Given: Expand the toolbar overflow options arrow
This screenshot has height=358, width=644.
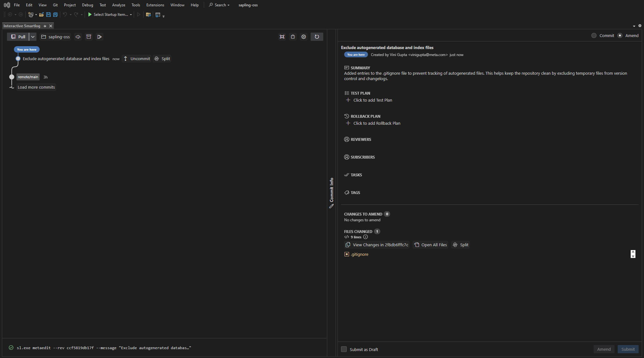Looking at the screenshot, I should tap(164, 16).
